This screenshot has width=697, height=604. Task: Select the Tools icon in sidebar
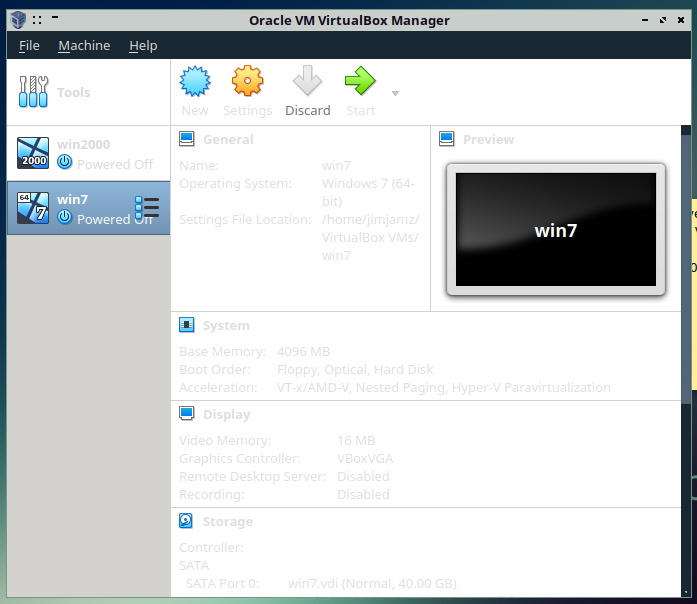[33, 92]
